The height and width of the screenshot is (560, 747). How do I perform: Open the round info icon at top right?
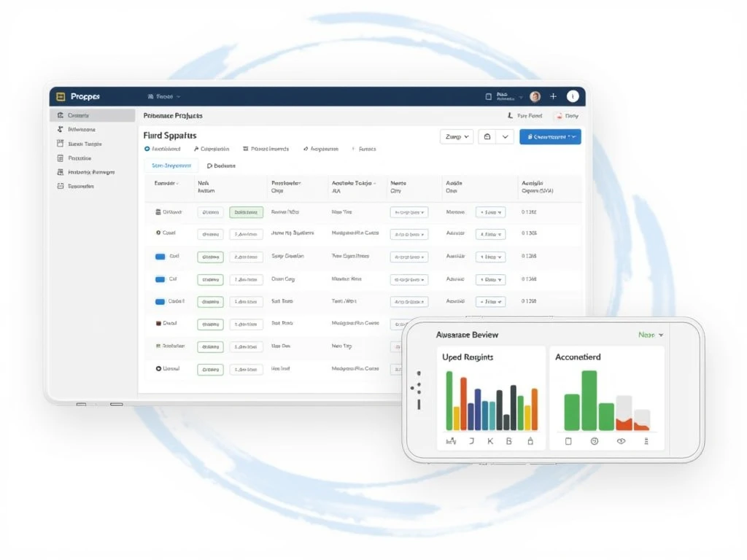tap(573, 97)
